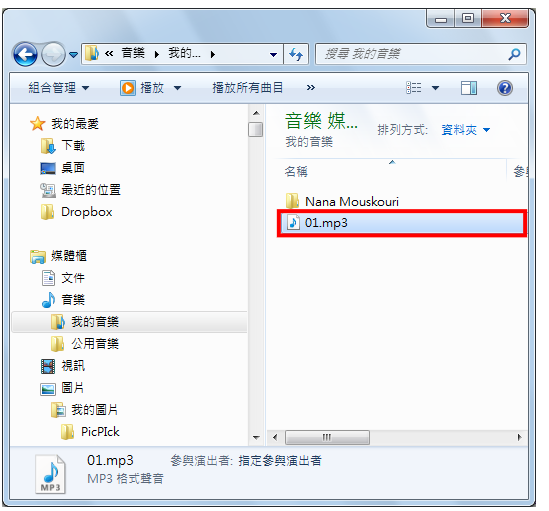
Task: Click the view mode icon in toolbar
Action: (414, 88)
